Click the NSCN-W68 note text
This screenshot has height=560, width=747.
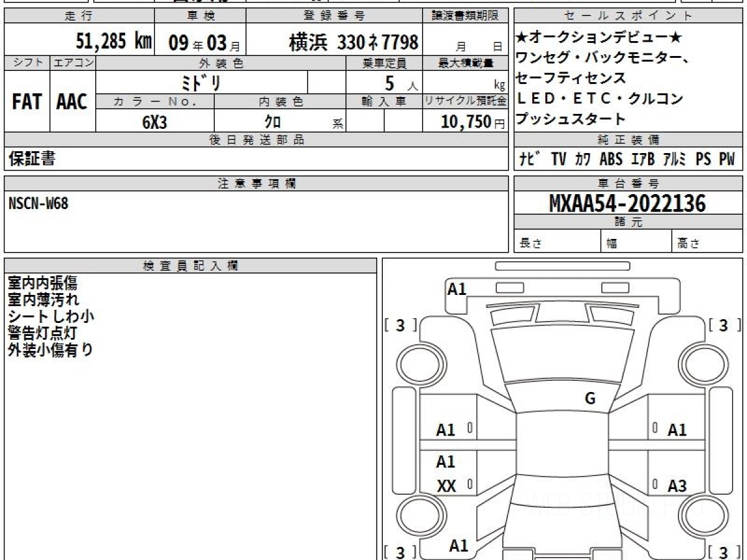pos(39,203)
